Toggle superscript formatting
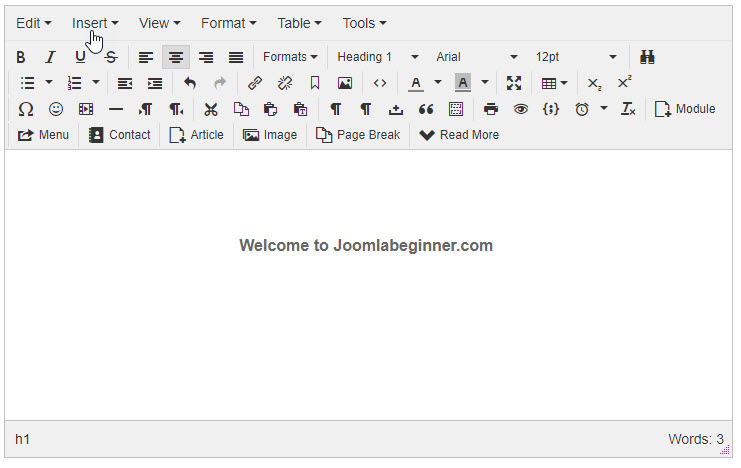Viewport: 741px width, 468px height. pyautogui.click(x=624, y=83)
